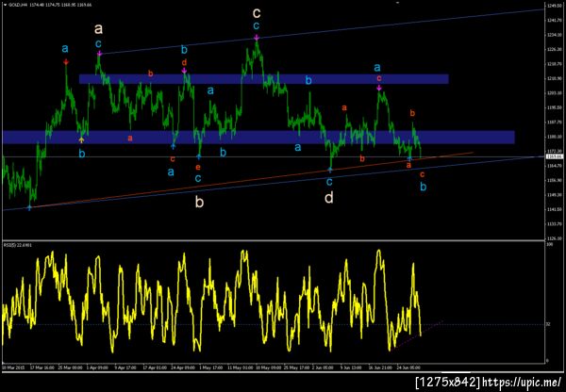Screen dimensions: 566x392
Task: Select the lower blue support zone rectangle
Action: click(258, 137)
